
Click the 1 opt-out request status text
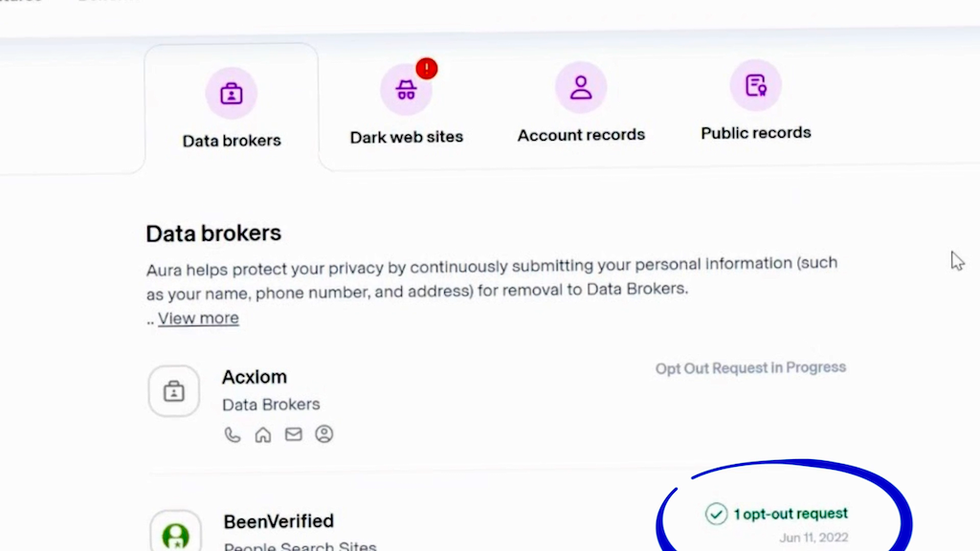pos(791,515)
